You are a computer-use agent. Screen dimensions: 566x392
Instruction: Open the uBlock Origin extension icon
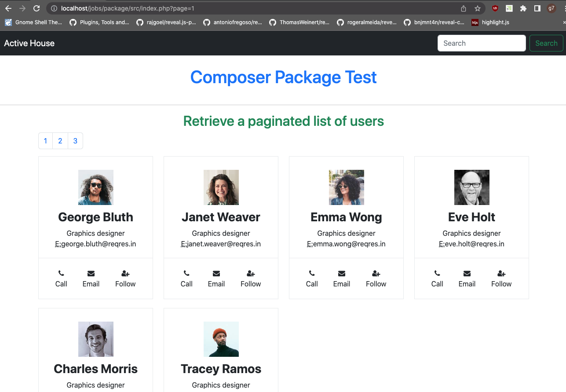(495, 8)
